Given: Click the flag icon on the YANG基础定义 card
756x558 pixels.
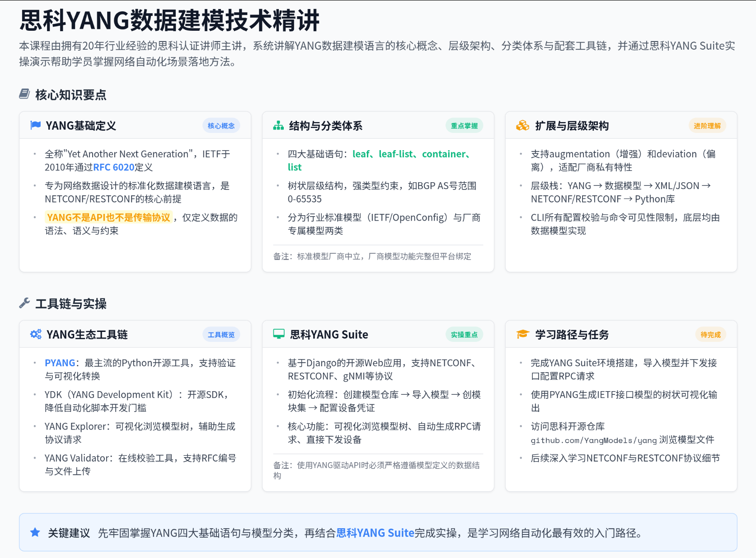Looking at the screenshot, I should (x=35, y=125).
